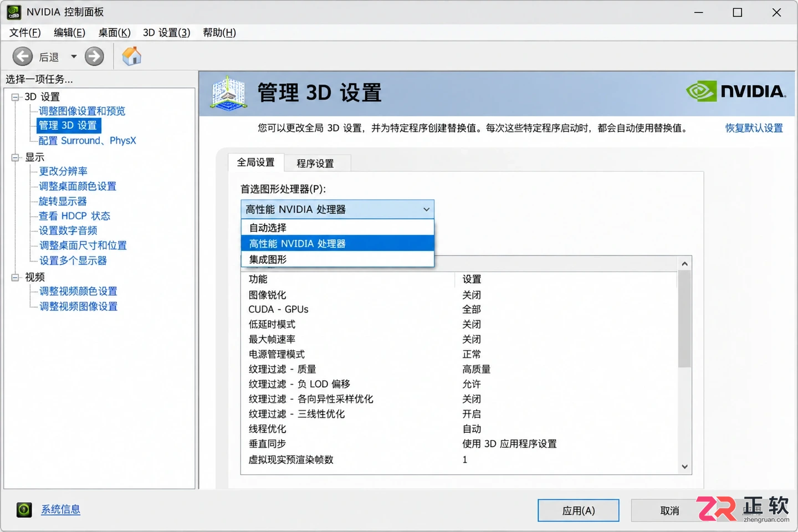
Task: Open 更改分辨率 in the task tree
Action: (63, 171)
